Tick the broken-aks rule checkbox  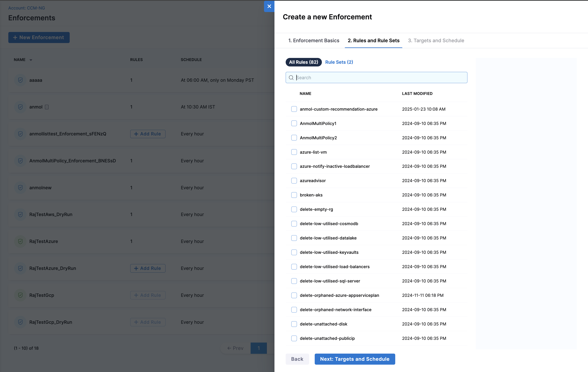(294, 195)
